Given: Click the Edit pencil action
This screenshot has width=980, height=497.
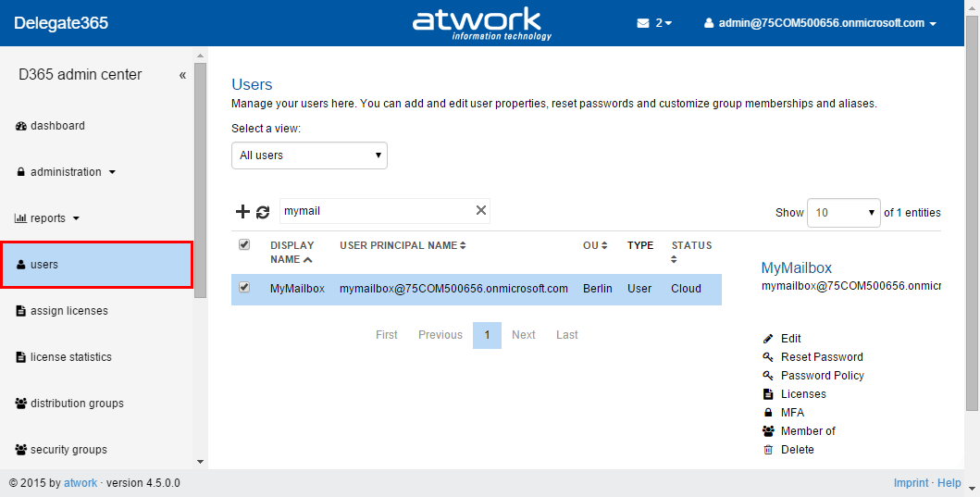Looking at the screenshot, I should tap(790, 339).
